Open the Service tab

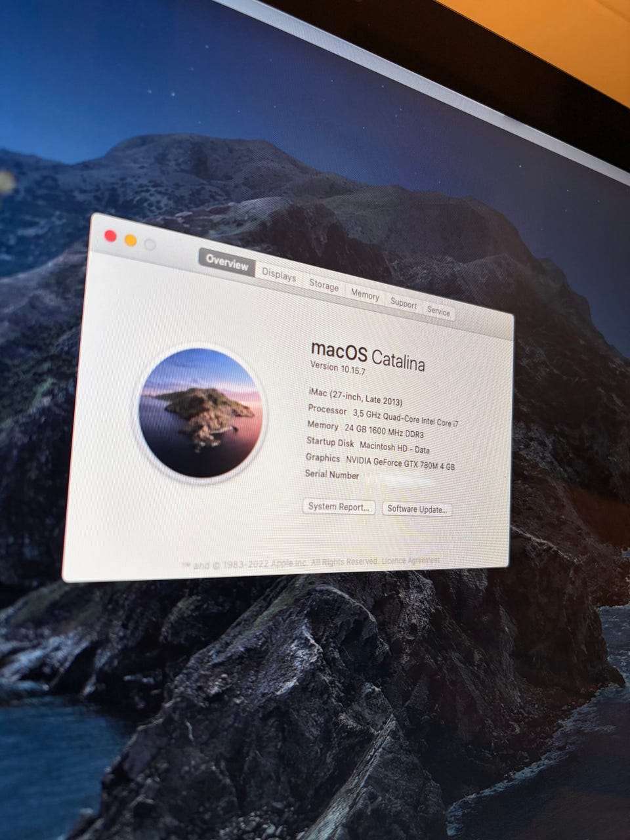click(x=438, y=311)
